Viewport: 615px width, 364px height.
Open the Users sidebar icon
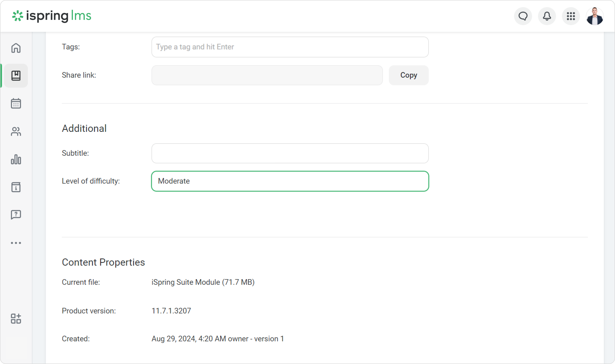(16, 131)
